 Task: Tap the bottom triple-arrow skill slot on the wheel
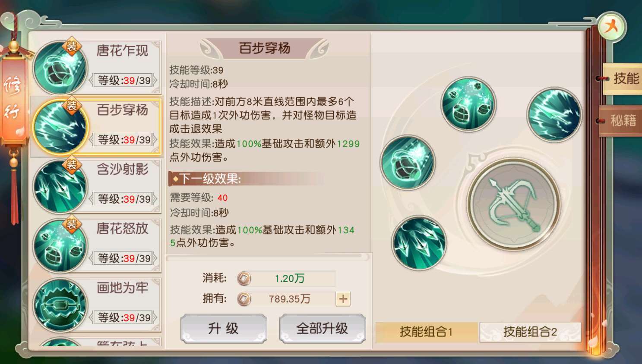[x=419, y=243]
